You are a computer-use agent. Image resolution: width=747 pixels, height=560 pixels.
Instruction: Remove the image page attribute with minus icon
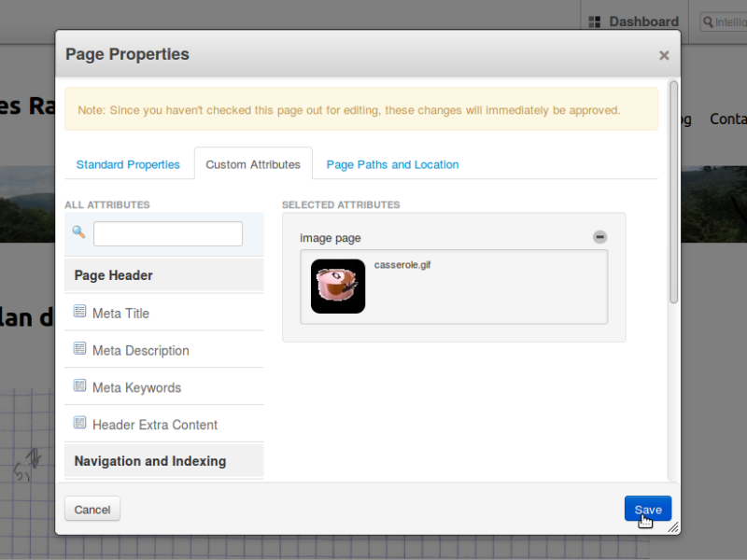point(599,237)
